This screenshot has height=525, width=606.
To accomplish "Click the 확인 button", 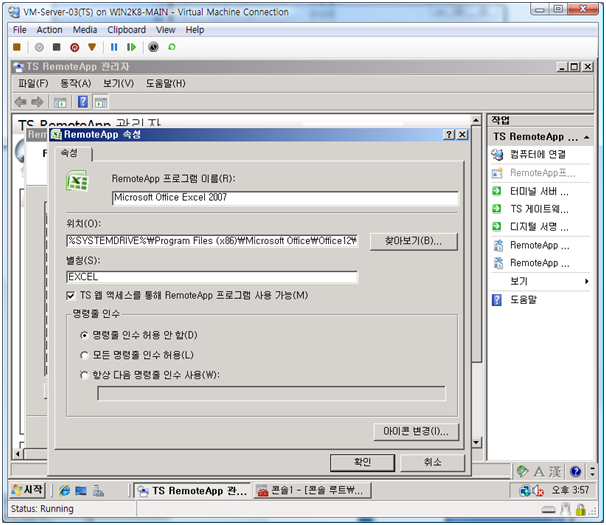I will 362,462.
